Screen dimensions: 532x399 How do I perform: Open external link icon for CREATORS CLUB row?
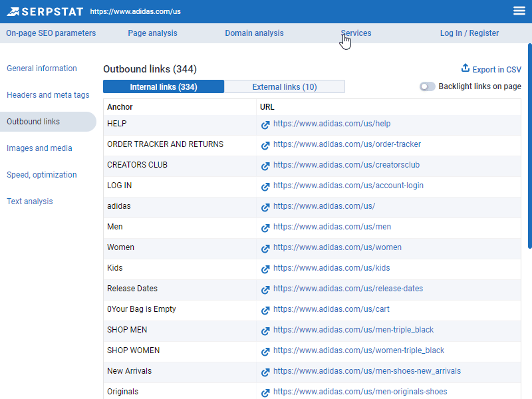pyautogui.click(x=265, y=166)
